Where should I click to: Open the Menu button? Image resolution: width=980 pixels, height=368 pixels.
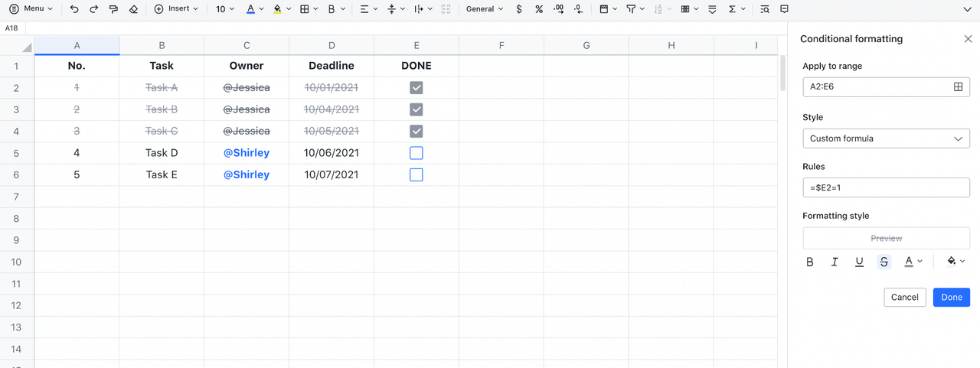[31, 9]
